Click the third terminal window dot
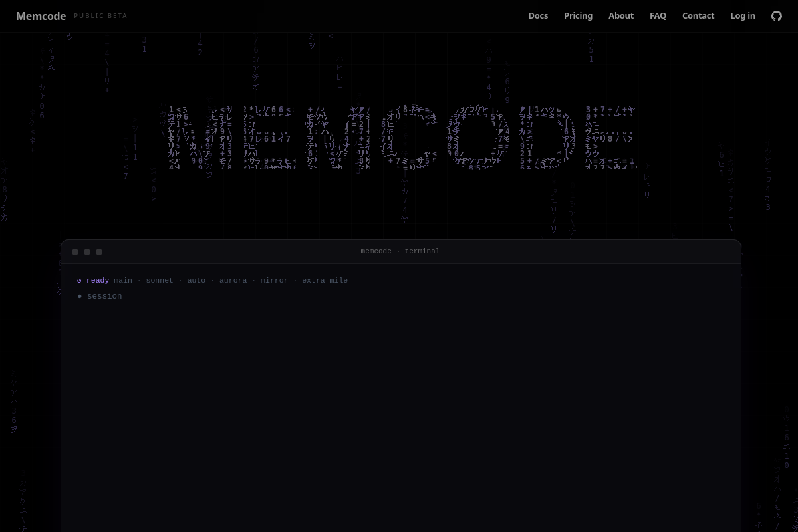Image resolution: width=798 pixels, height=532 pixels. click(99, 252)
